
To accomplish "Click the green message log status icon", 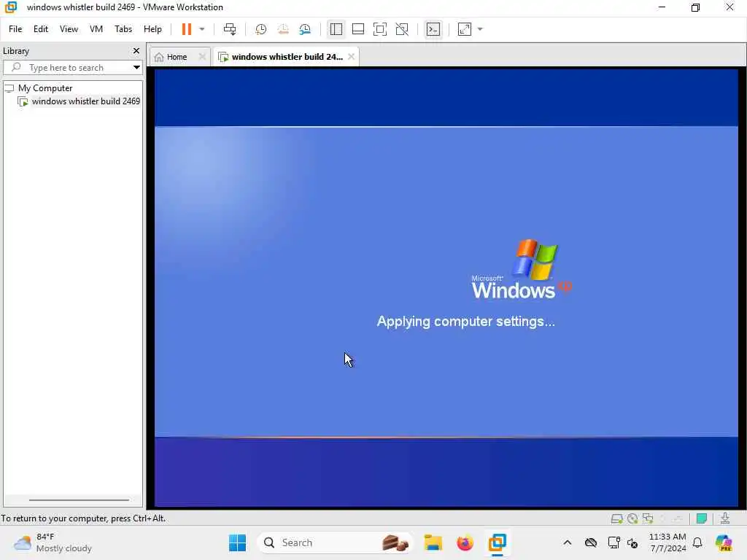I will pos(701,518).
